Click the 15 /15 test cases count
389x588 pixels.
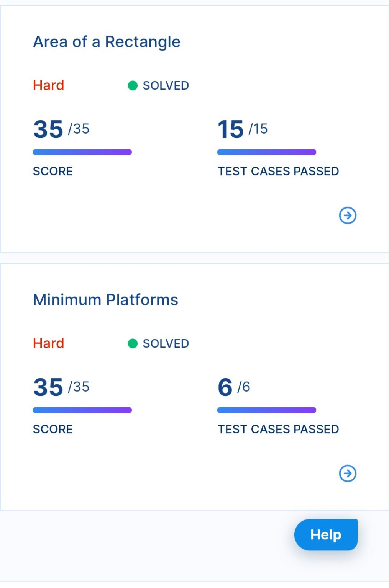(243, 129)
